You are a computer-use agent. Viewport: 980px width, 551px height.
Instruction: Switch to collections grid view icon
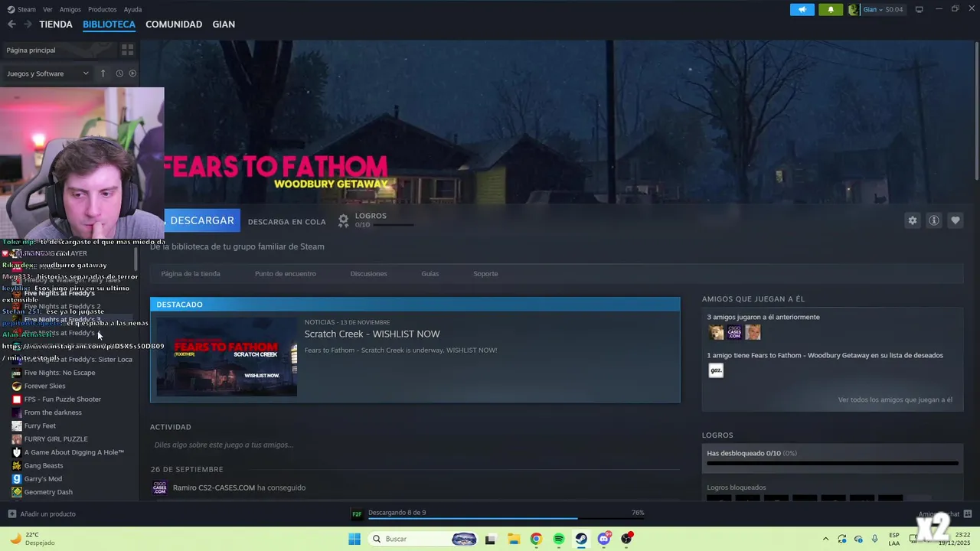(x=128, y=50)
